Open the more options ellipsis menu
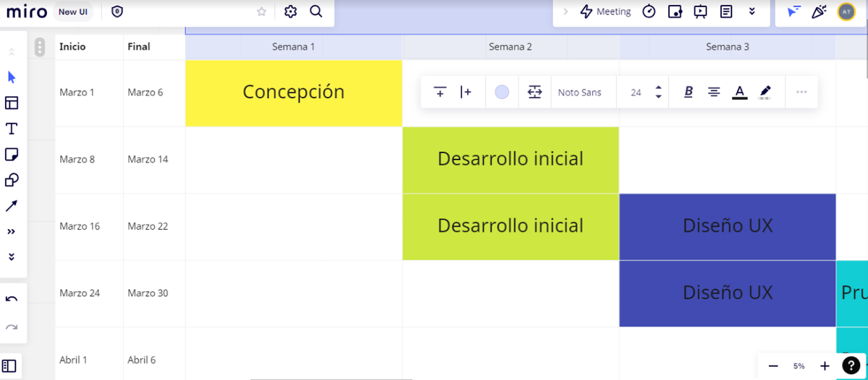 pos(801,92)
